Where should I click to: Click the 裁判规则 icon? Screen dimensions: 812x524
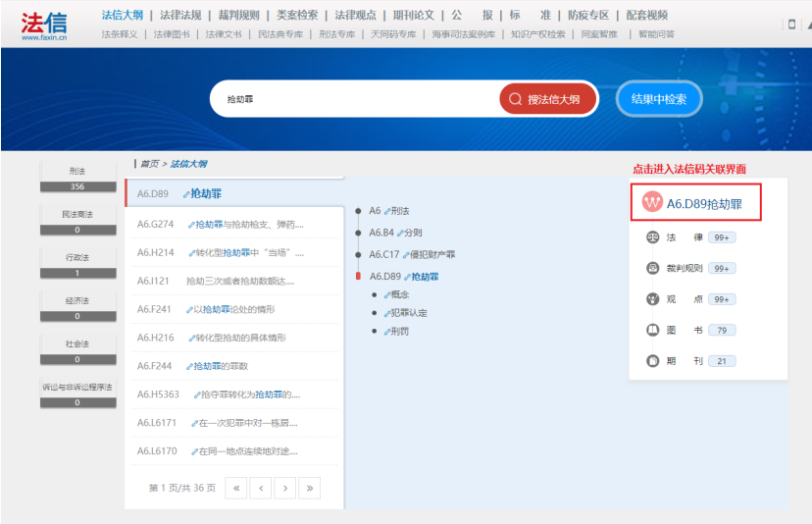point(652,268)
